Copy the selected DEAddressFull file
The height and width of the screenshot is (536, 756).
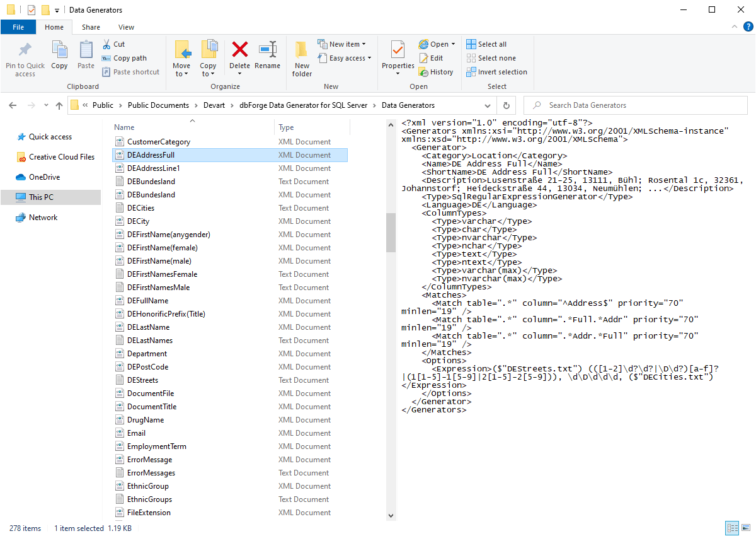59,57
